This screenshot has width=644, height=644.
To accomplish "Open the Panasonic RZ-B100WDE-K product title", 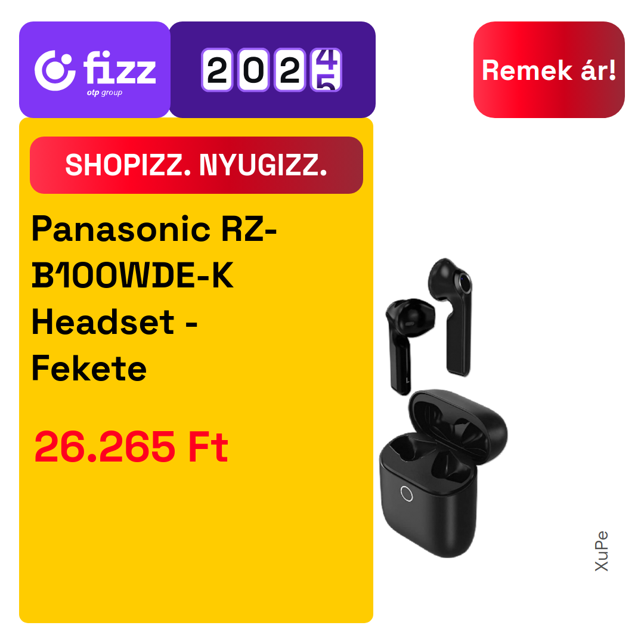I will click(154, 298).
